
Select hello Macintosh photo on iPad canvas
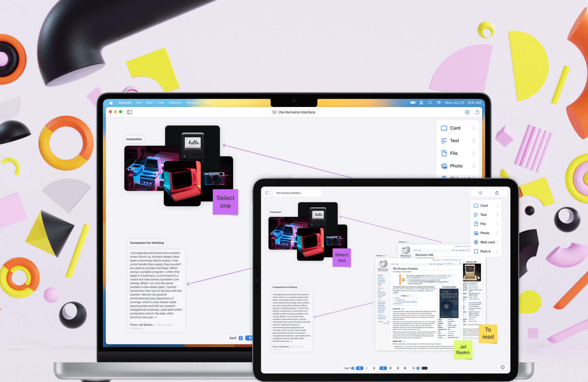click(318, 215)
